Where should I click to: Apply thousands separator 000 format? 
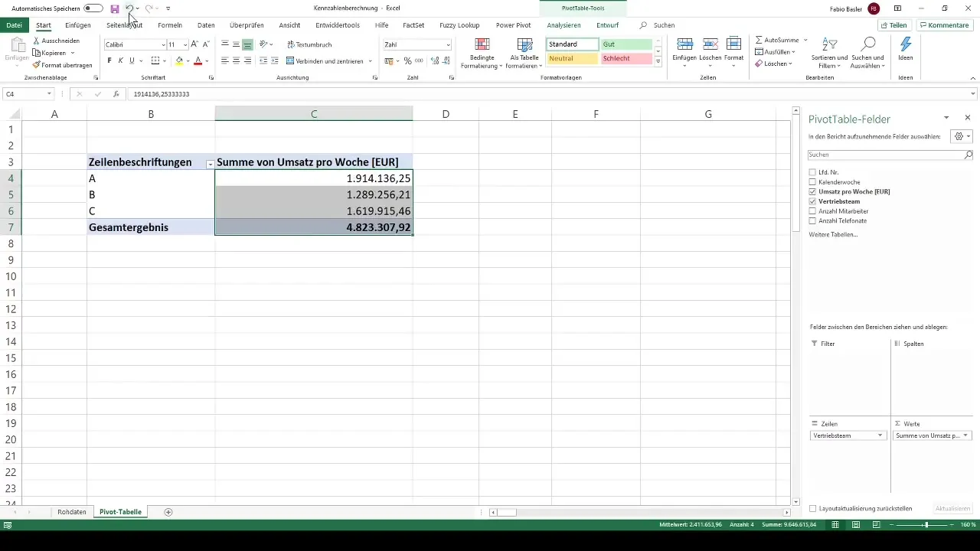[x=419, y=60]
